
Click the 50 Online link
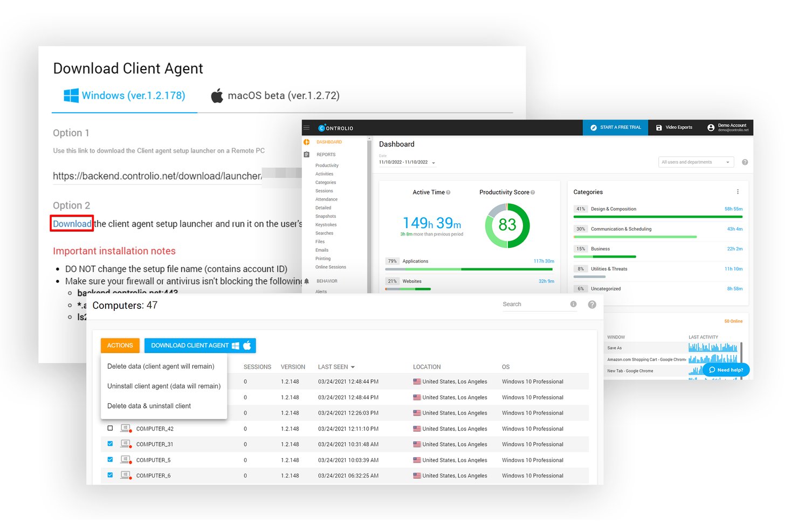tap(733, 321)
